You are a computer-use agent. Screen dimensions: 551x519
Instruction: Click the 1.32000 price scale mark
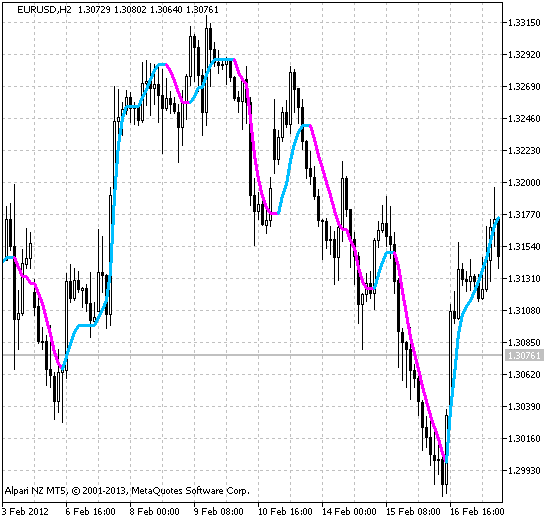524,182
